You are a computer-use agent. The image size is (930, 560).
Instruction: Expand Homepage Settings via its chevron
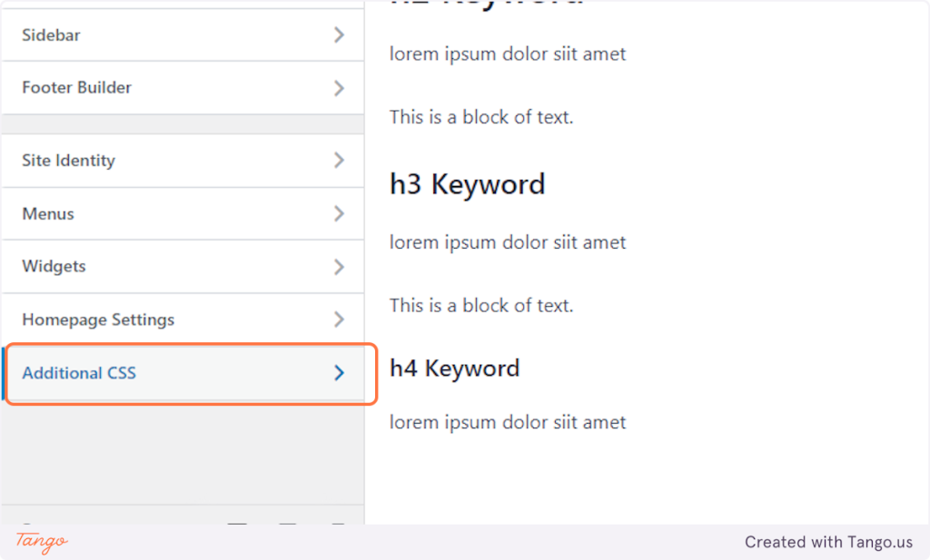point(339,319)
